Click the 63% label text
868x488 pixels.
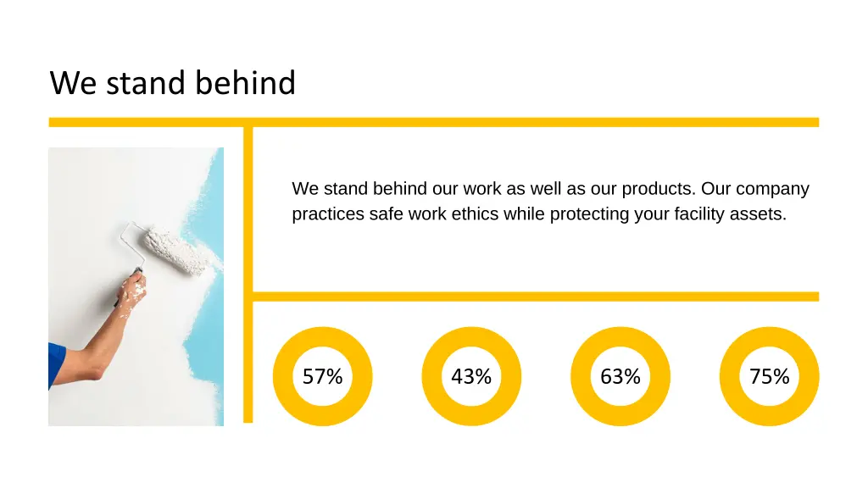coord(620,377)
